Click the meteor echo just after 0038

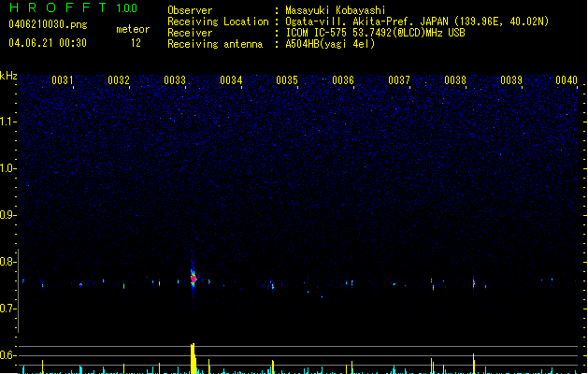pos(474,282)
